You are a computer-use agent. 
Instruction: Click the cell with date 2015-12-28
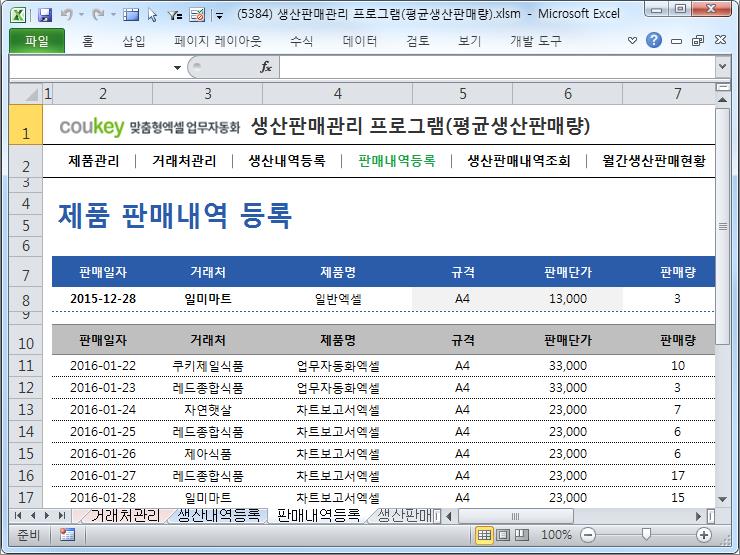(103, 299)
